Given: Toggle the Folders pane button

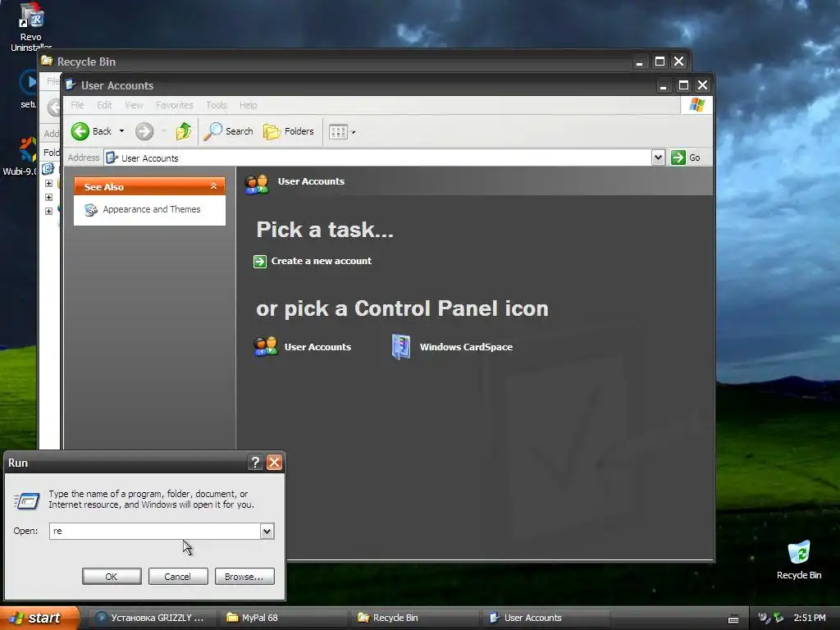Looking at the screenshot, I should tap(289, 131).
